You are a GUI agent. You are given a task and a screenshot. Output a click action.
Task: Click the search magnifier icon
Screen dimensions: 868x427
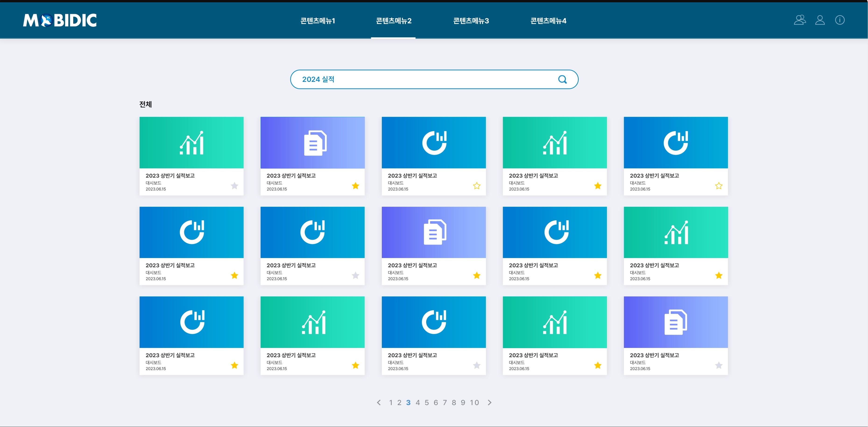pyautogui.click(x=562, y=80)
